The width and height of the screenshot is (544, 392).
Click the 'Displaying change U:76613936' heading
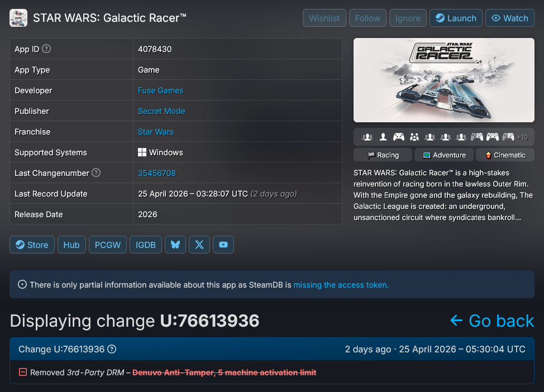point(135,321)
